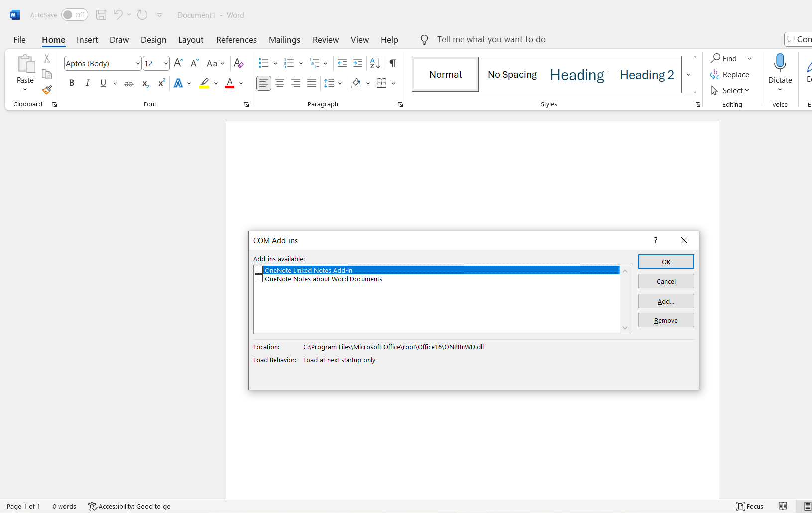The width and height of the screenshot is (812, 513).
Task: Justify paragraph text
Action: pos(312,83)
